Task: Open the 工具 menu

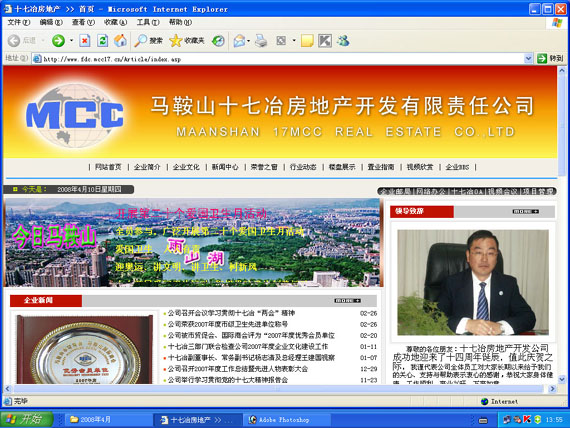Action: click(148, 22)
